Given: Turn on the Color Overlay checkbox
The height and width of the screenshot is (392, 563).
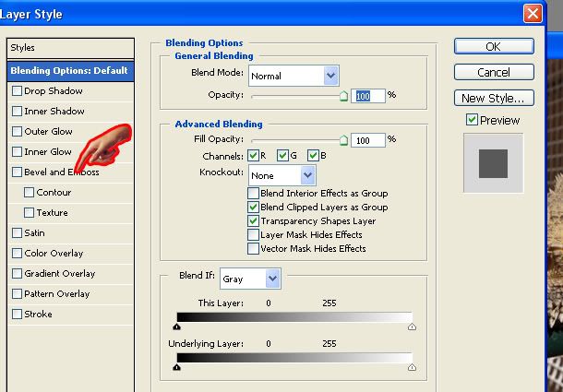Looking at the screenshot, I should (17, 253).
